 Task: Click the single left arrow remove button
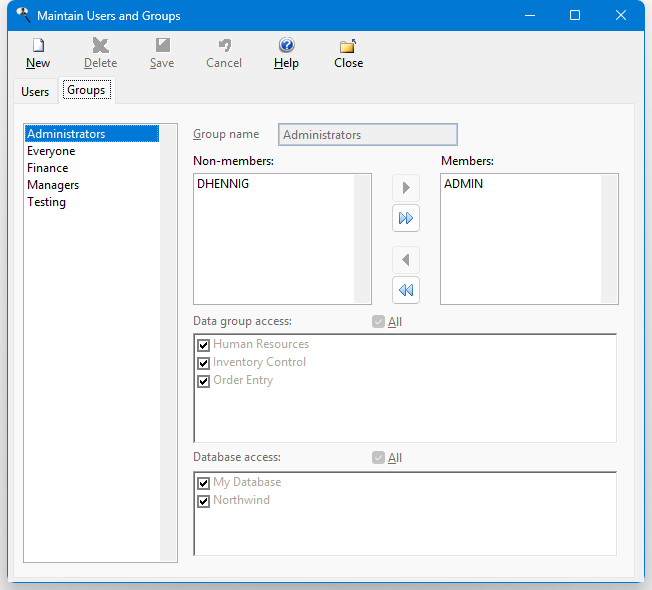coord(406,260)
